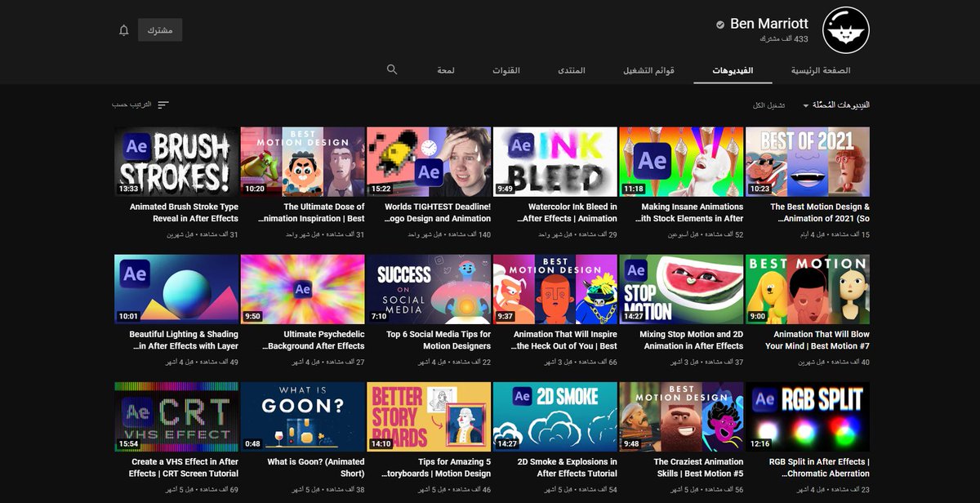The width and height of the screenshot is (980, 503).
Task: Click the Worlds TIGHTEST Deadline title
Action: tap(438, 212)
